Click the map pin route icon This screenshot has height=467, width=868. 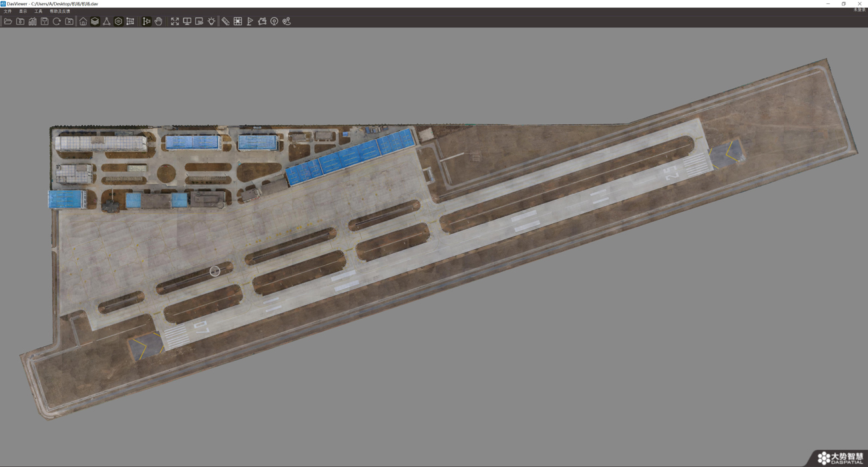[286, 21]
